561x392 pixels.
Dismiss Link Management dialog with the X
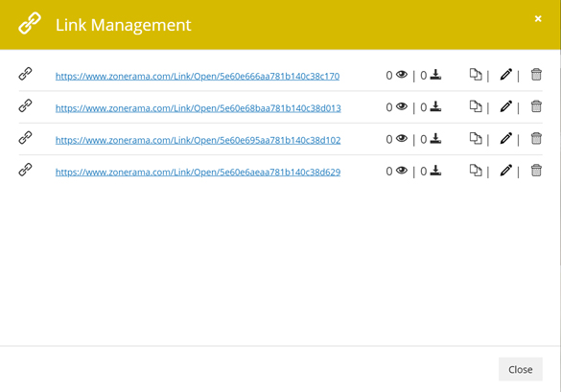pyautogui.click(x=538, y=18)
